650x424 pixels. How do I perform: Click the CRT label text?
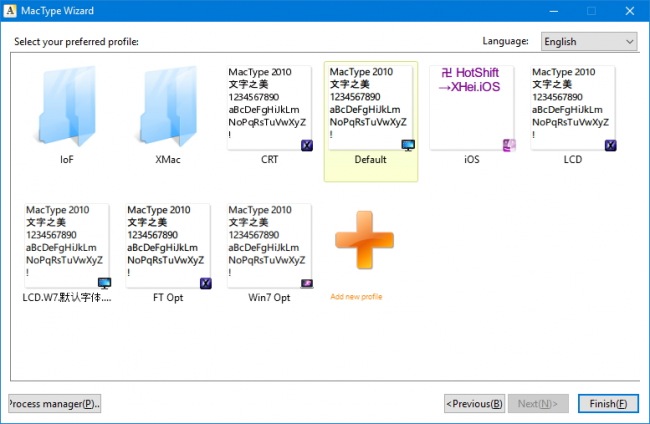269,160
